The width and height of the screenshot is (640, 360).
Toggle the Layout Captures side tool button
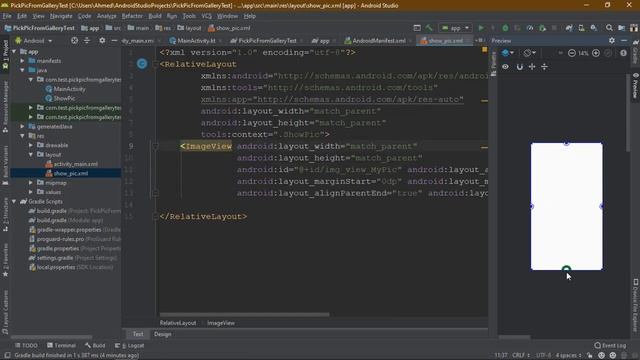coord(5,312)
